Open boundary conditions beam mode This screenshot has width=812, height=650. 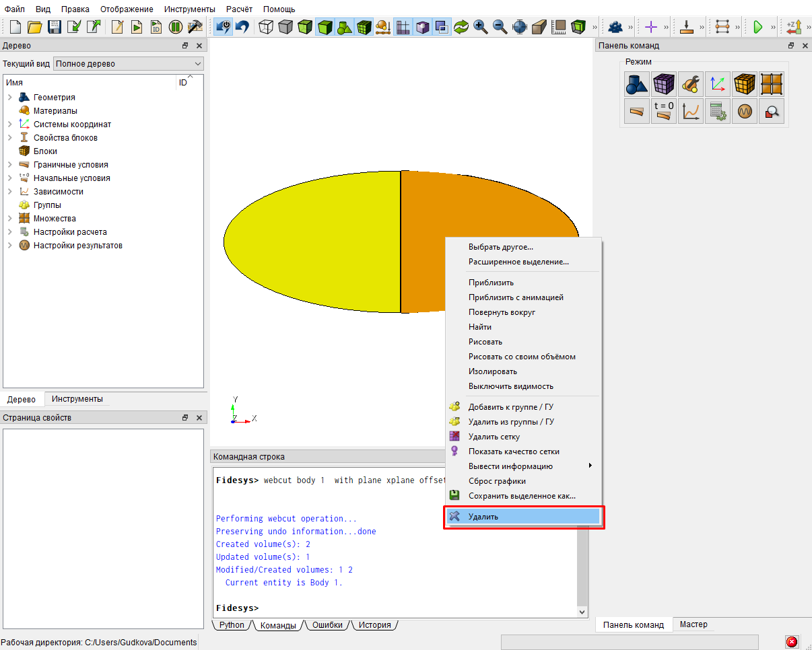[637, 111]
